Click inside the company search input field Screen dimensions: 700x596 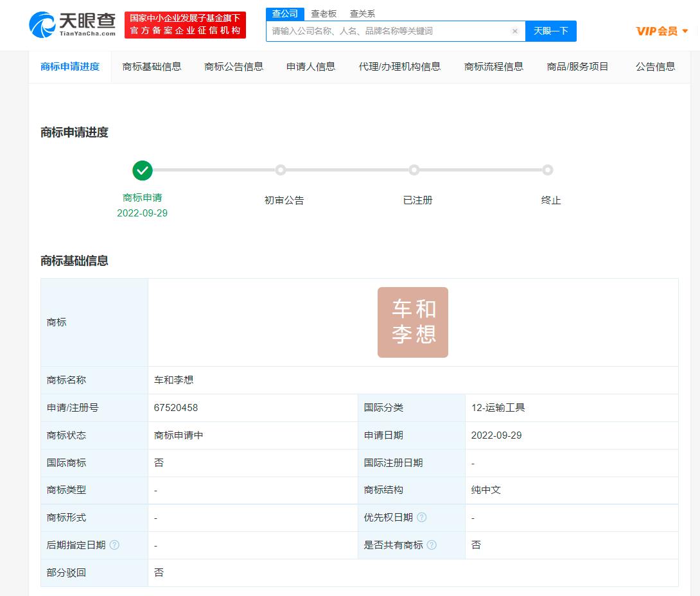point(385,31)
